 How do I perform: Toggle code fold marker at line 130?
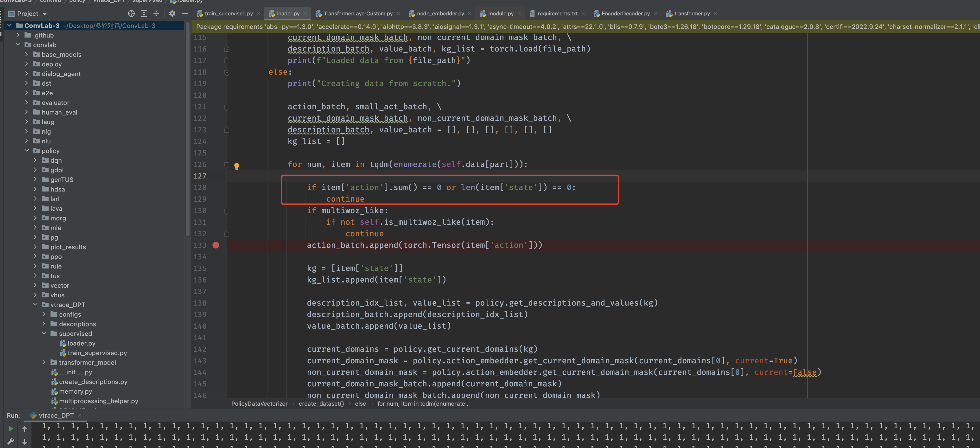point(227,211)
